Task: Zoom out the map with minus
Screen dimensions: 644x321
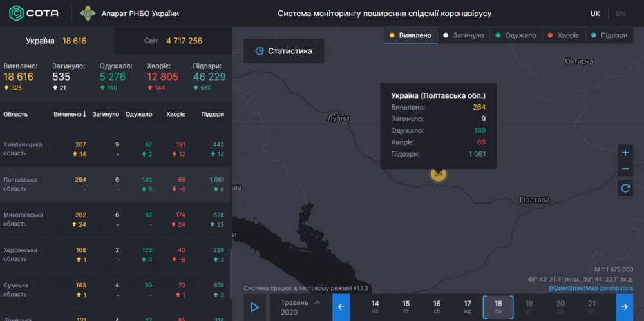Action: click(x=625, y=168)
